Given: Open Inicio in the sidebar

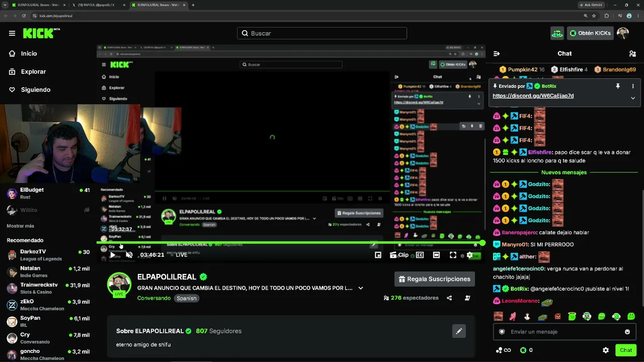Looking at the screenshot, I should click(x=29, y=53).
